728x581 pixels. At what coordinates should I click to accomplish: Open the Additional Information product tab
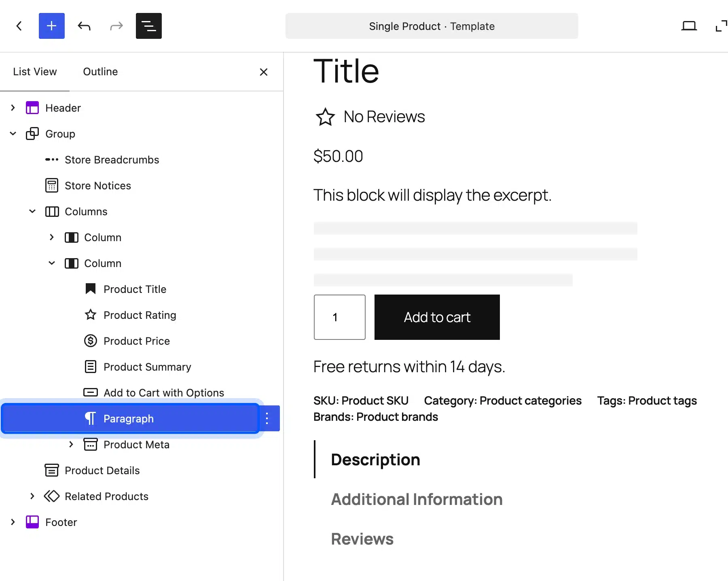click(417, 499)
